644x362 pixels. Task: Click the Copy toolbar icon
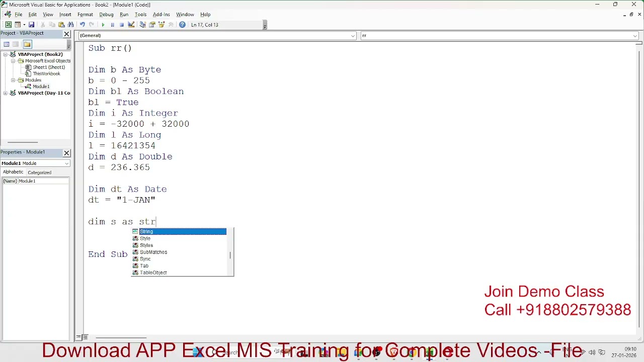pyautogui.click(x=52, y=25)
